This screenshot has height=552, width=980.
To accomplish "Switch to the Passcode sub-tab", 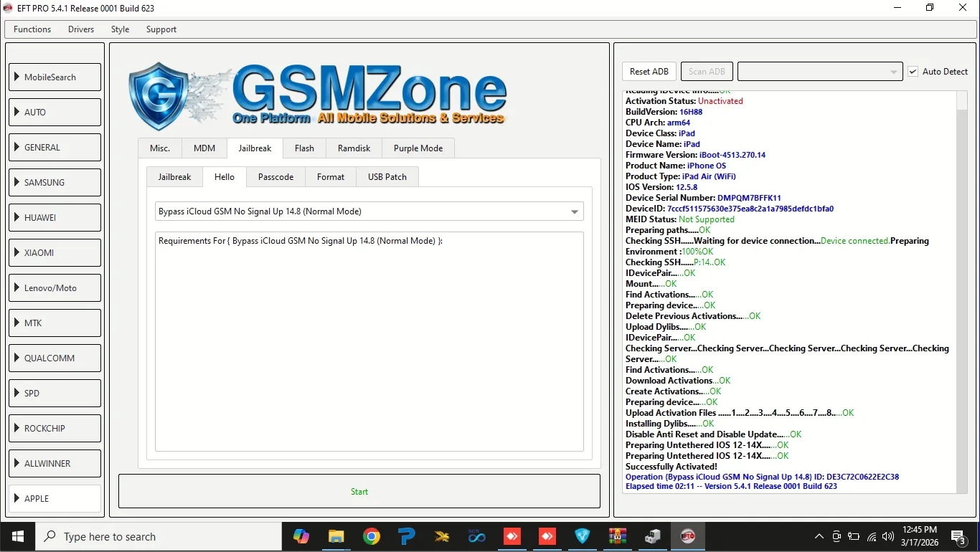I will 275,177.
